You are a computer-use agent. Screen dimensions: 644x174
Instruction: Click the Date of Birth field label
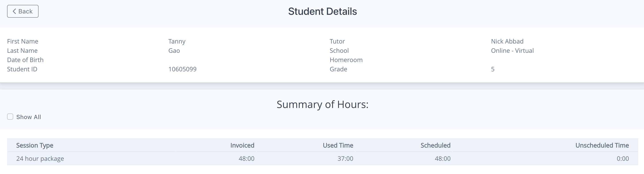(x=26, y=60)
